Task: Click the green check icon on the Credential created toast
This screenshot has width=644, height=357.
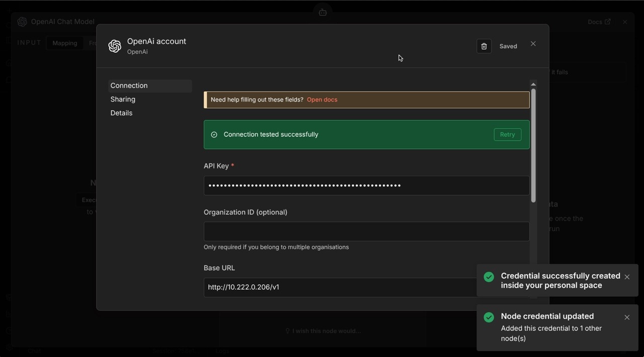Action: 489,277
